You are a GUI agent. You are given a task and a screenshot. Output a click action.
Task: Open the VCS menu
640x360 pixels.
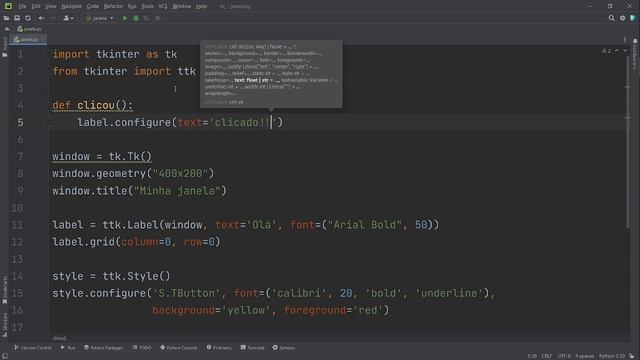pyautogui.click(x=163, y=6)
